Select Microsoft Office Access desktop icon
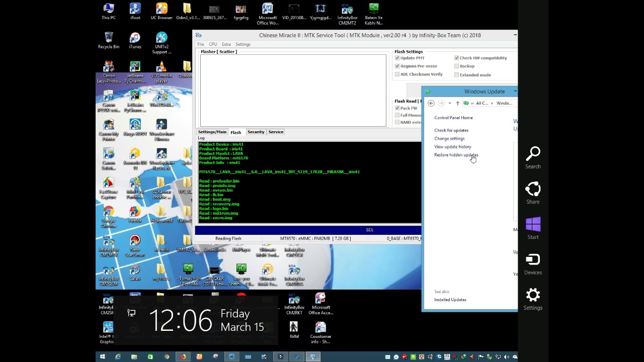 (320, 304)
